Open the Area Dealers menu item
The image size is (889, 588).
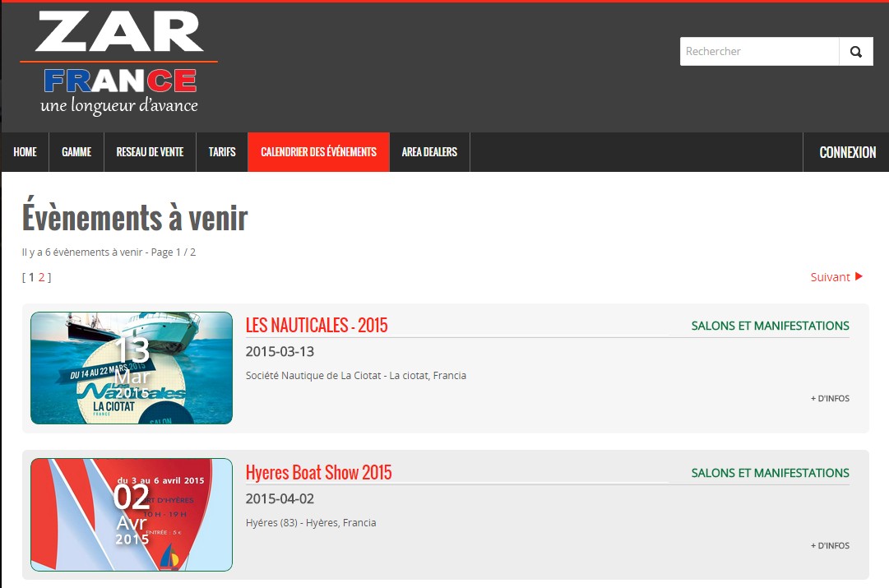[x=429, y=152]
